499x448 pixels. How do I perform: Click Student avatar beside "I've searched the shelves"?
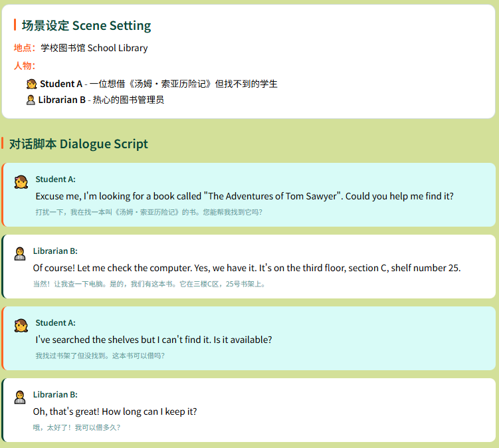tap(21, 325)
